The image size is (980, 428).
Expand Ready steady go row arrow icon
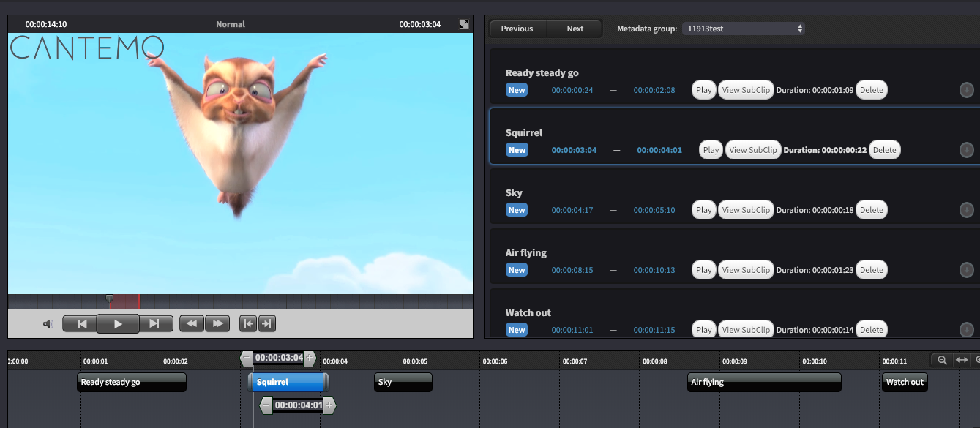(x=966, y=90)
